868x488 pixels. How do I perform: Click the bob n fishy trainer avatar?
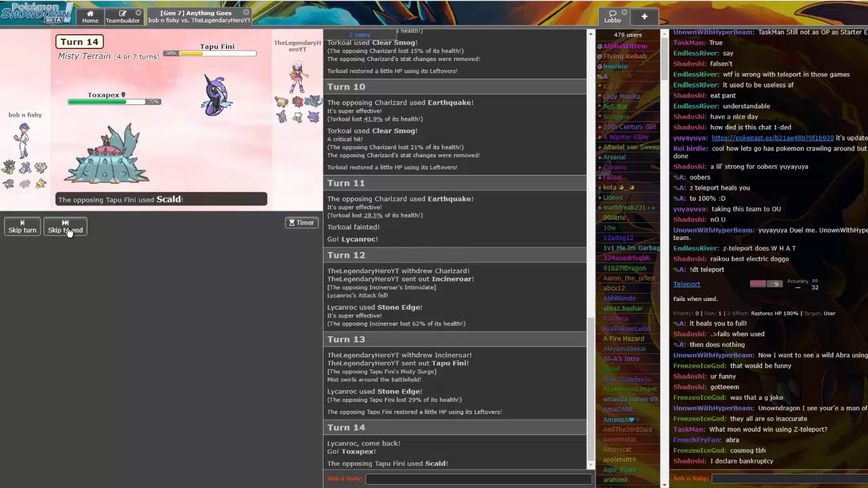click(24, 140)
